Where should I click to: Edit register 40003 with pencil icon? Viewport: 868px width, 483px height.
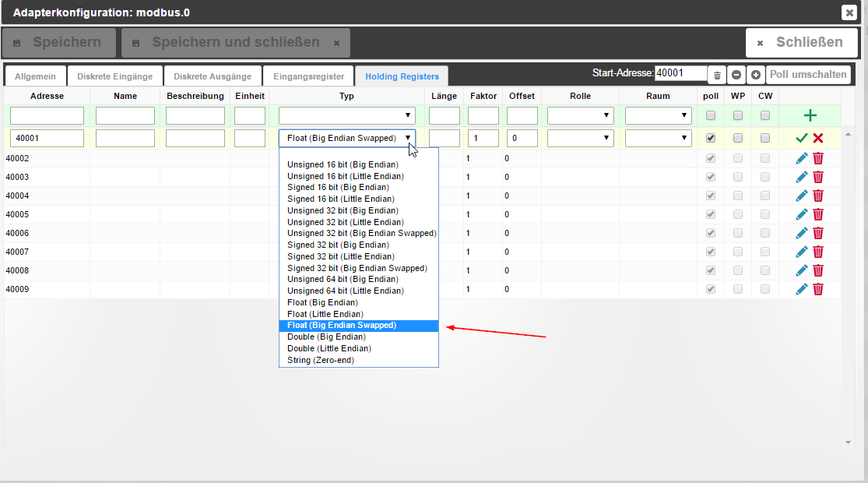tap(801, 178)
